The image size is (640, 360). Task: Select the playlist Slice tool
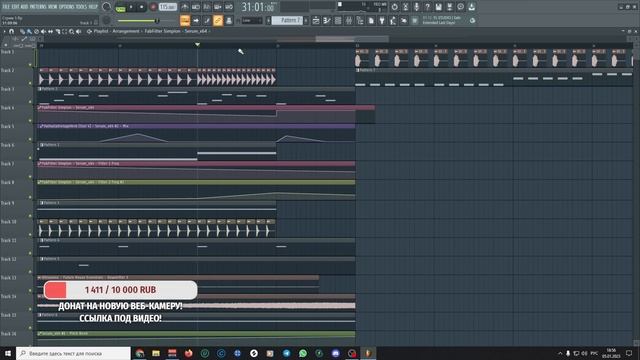tap(58, 31)
